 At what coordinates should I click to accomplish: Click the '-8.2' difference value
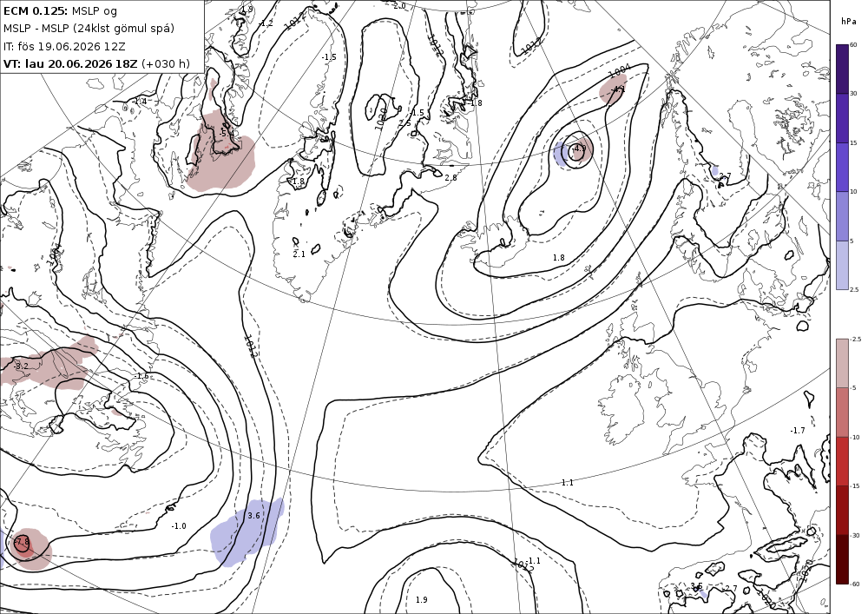pyautogui.click(x=21, y=366)
